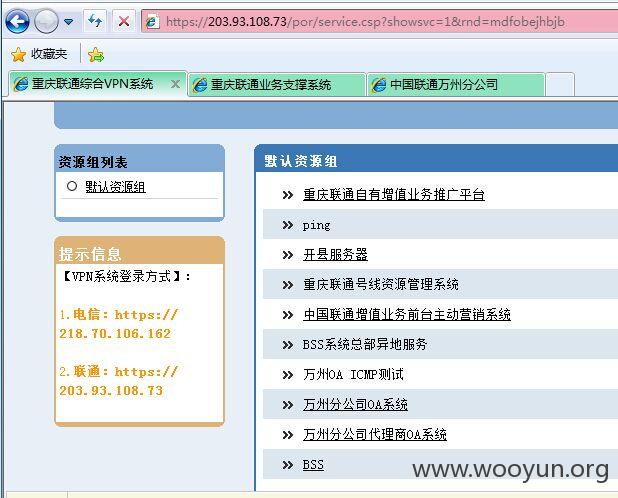Switch to 中国联通万州分公司 tab
Viewport: 618px width, 498px height.
tap(456, 84)
